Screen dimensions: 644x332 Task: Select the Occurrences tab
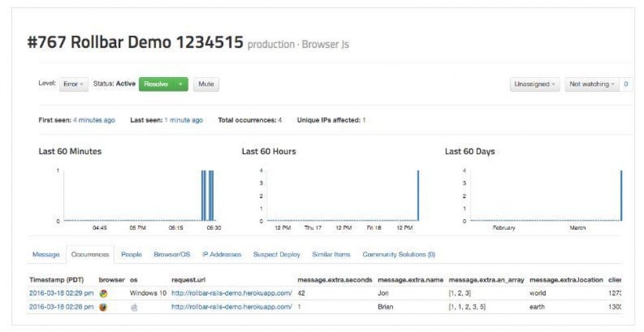coord(90,255)
